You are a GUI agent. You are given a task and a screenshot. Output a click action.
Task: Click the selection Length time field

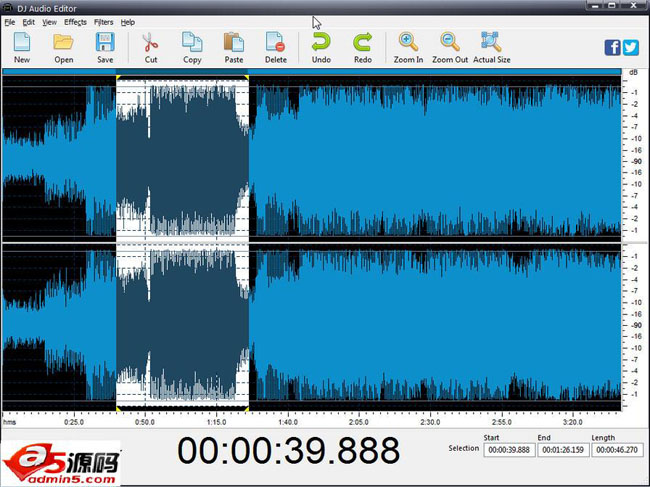pyautogui.click(x=617, y=450)
